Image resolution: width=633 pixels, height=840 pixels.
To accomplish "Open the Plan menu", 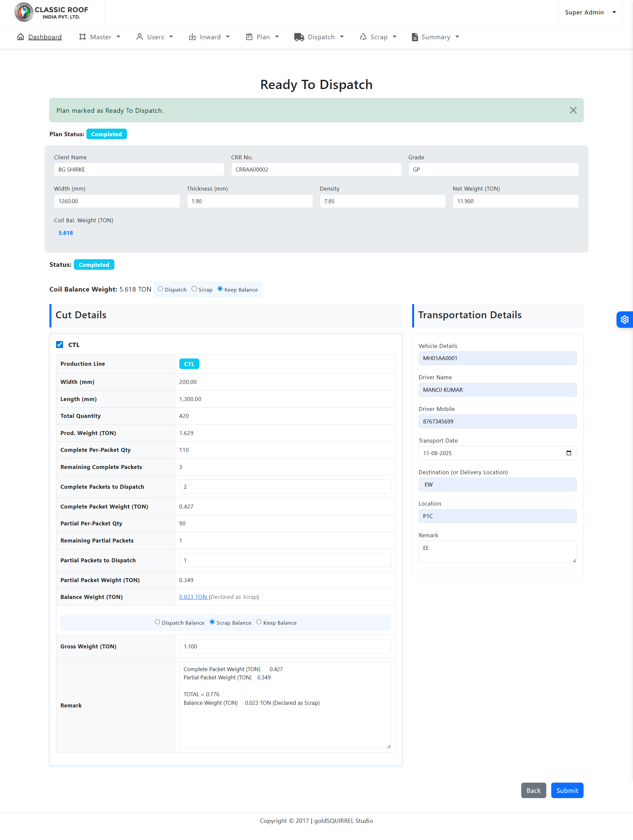I will point(262,37).
